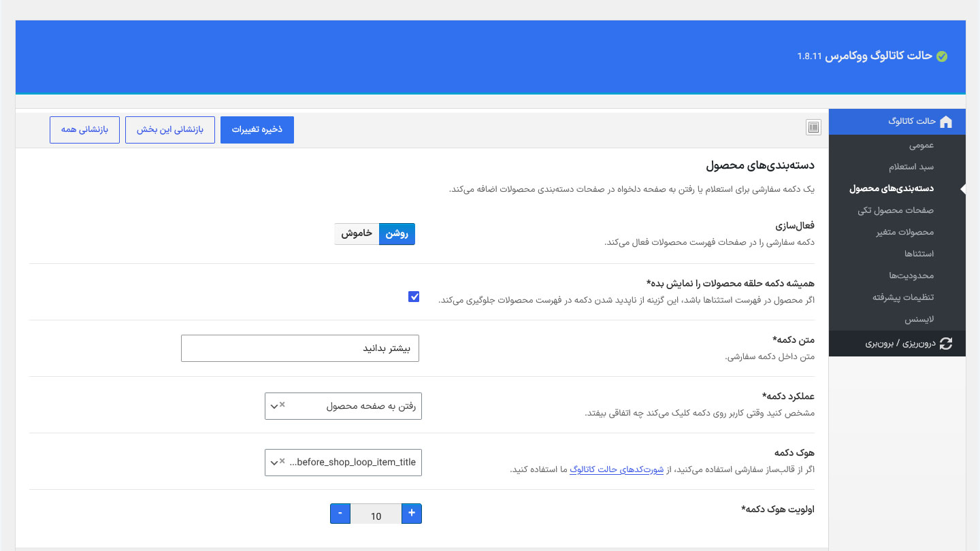Click the عملکرد دکمه* label
The width and height of the screenshot is (980, 551).
788,396
